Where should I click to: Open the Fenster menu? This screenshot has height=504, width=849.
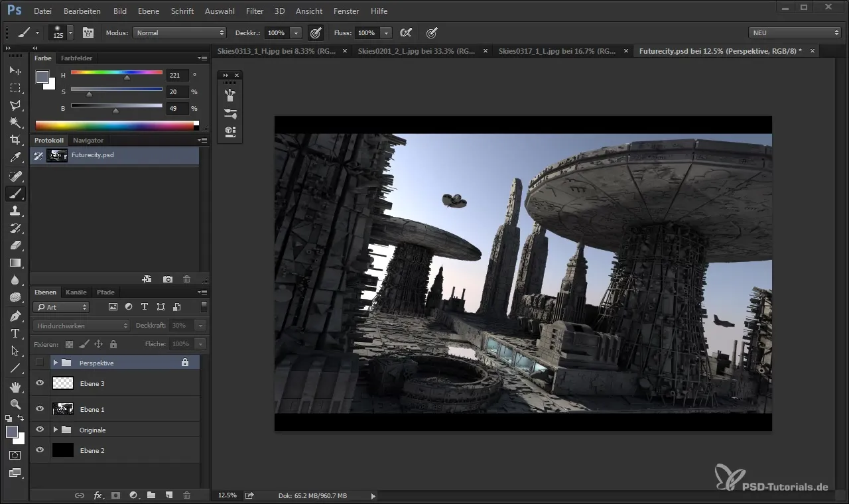(x=346, y=11)
